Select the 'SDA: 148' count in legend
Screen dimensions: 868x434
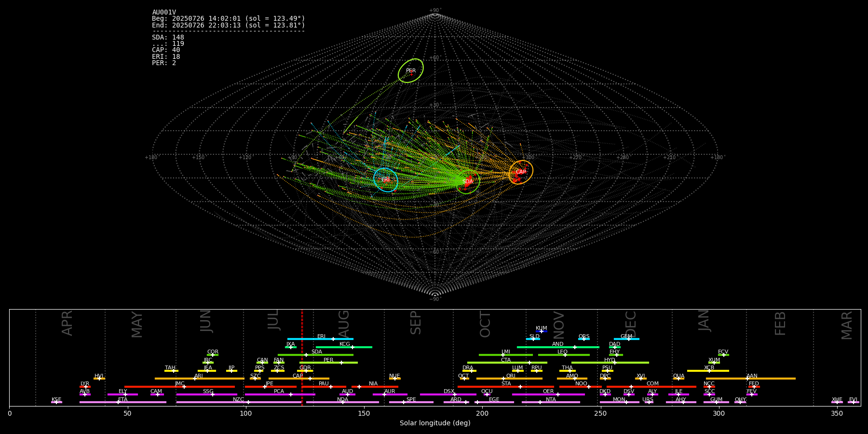click(x=168, y=38)
